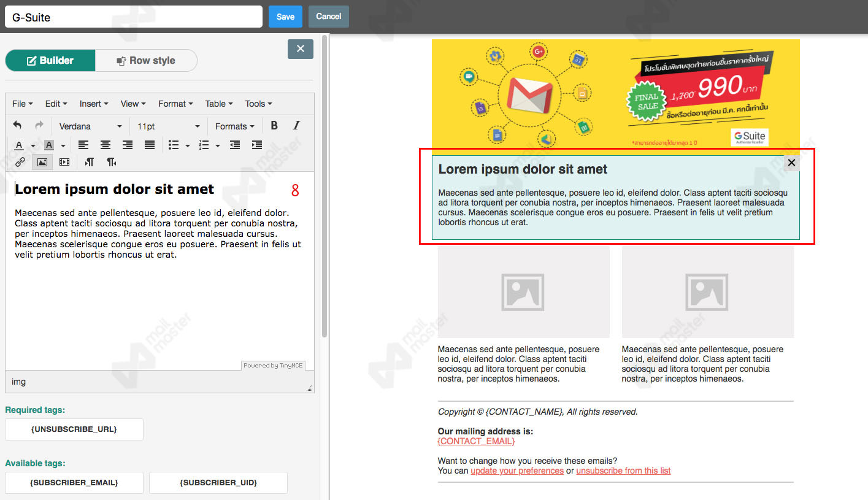Image resolution: width=868 pixels, height=500 pixels.
Task: Open the Table menu
Action: coord(218,104)
